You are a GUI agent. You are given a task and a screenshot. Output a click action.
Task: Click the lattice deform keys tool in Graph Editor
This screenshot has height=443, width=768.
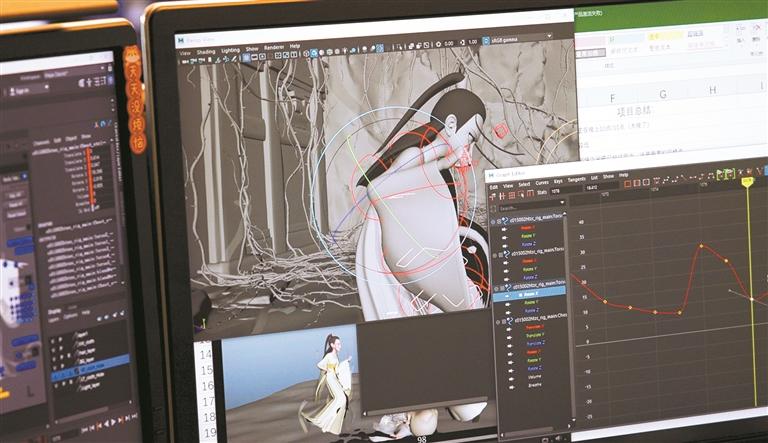pyautogui.click(x=511, y=195)
